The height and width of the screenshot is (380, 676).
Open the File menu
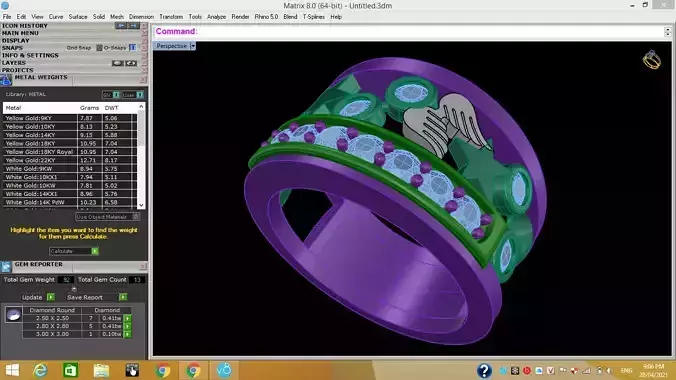point(7,17)
